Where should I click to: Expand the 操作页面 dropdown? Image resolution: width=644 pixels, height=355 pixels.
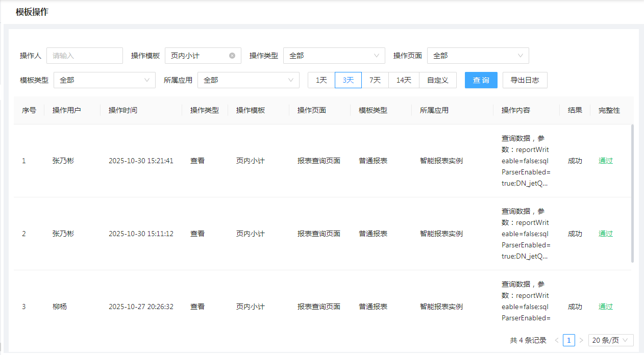tap(478, 56)
